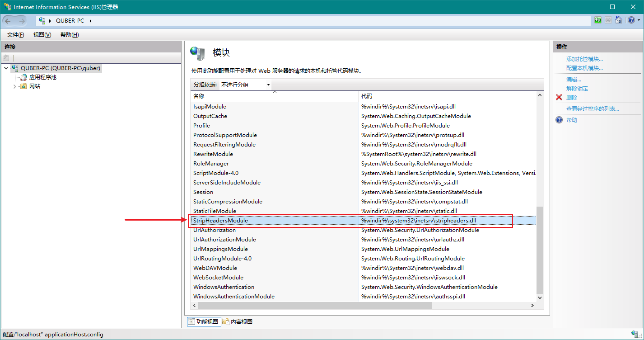This screenshot has height=340, width=644.
Task: Click the 应用程序池 application pools icon
Action: tap(23, 77)
